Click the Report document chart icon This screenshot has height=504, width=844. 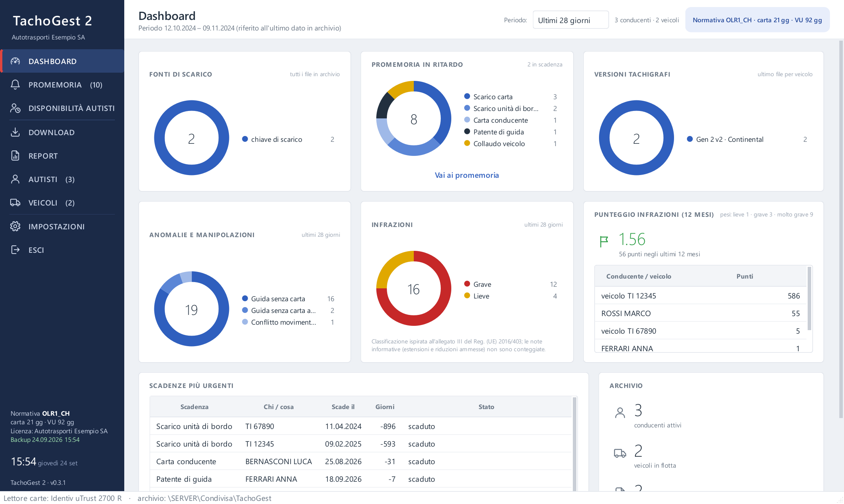click(15, 155)
